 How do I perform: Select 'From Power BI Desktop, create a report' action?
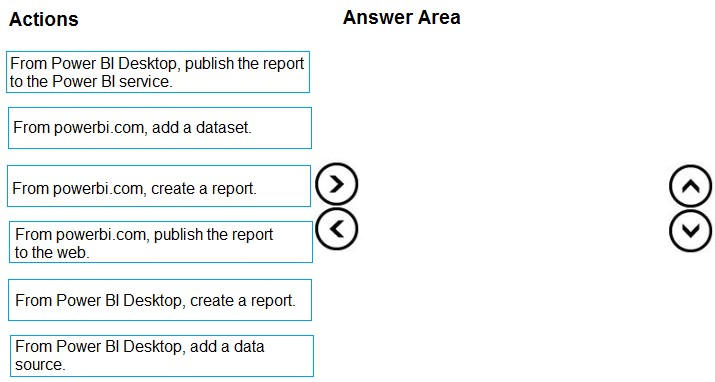(x=160, y=300)
